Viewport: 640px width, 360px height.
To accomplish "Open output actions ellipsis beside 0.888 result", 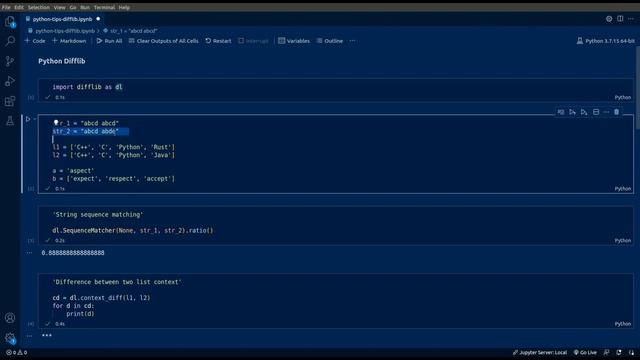I will 29,253.
